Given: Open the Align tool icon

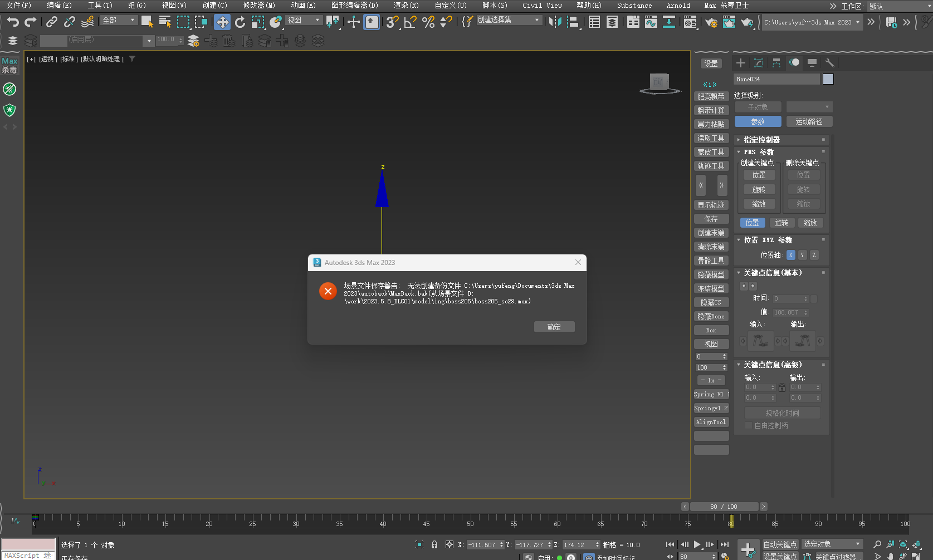Looking at the screenshot, I should [x=573, y=22].
